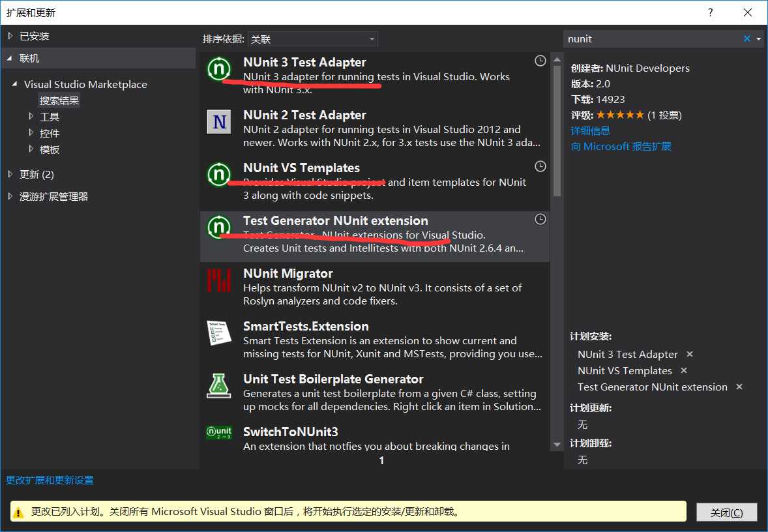Open the 更新 (2) category

tap(37, 174)
